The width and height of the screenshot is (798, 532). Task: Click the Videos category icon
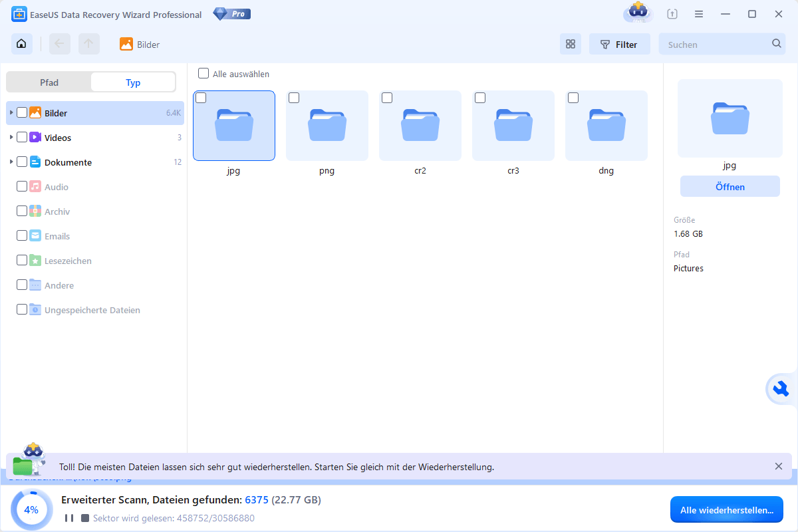35,138
